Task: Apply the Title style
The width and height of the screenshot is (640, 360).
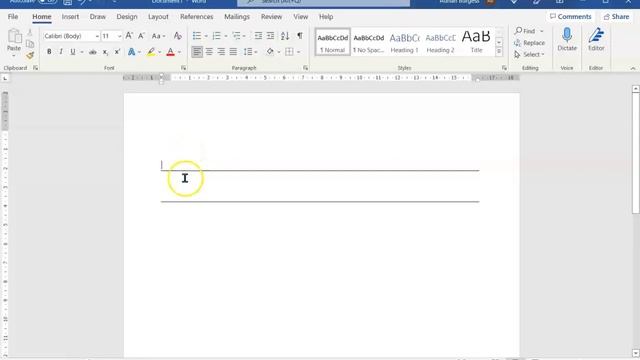Action: [476, 42]
